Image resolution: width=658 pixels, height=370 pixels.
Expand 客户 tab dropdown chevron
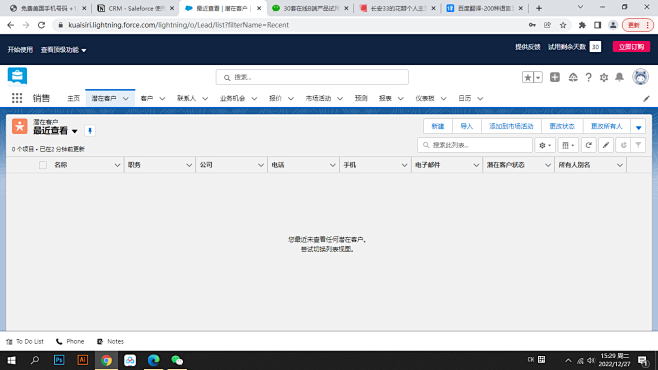162,99
